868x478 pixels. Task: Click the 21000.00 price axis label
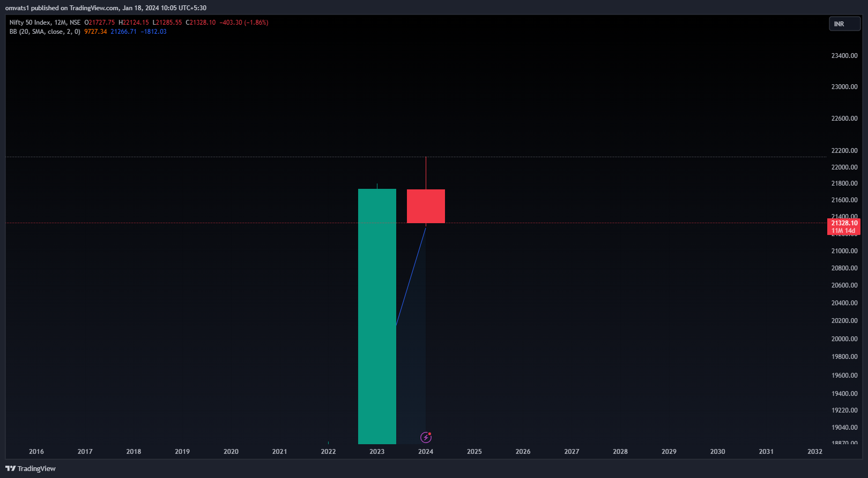[x=844, y=251]
